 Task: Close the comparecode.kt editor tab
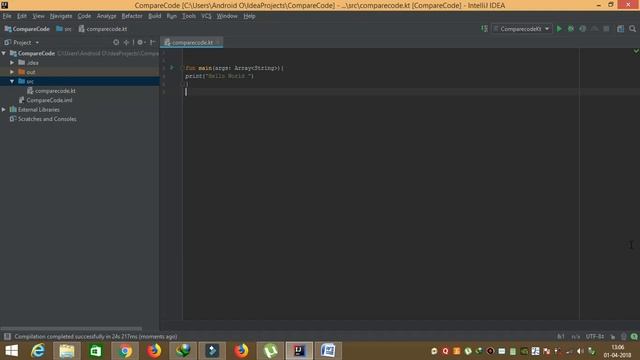(218, 42)
